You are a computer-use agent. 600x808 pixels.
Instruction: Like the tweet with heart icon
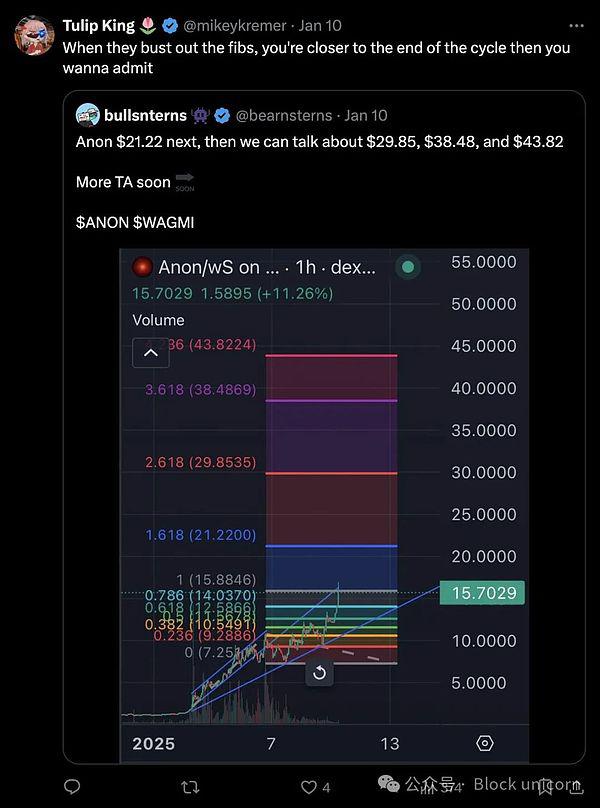click(308, 787)
